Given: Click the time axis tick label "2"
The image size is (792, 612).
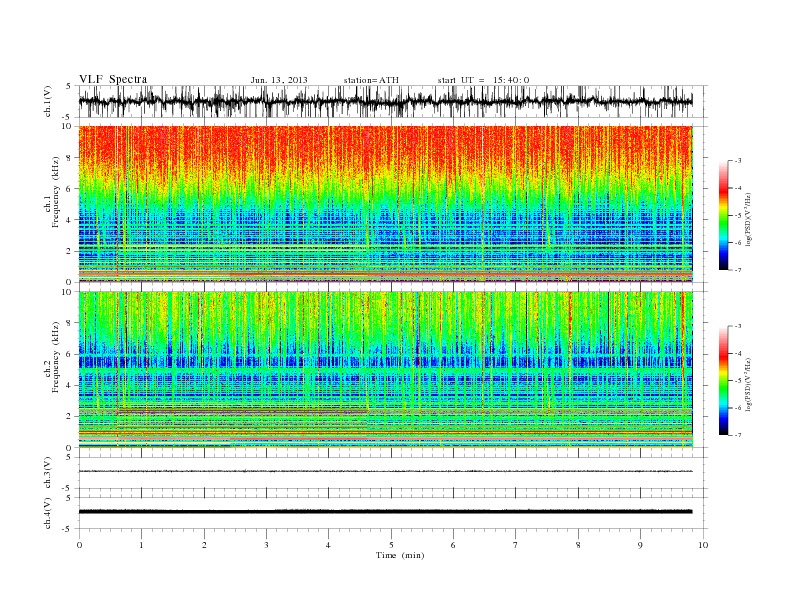Looking at the screenshot, I should (204, 545).
